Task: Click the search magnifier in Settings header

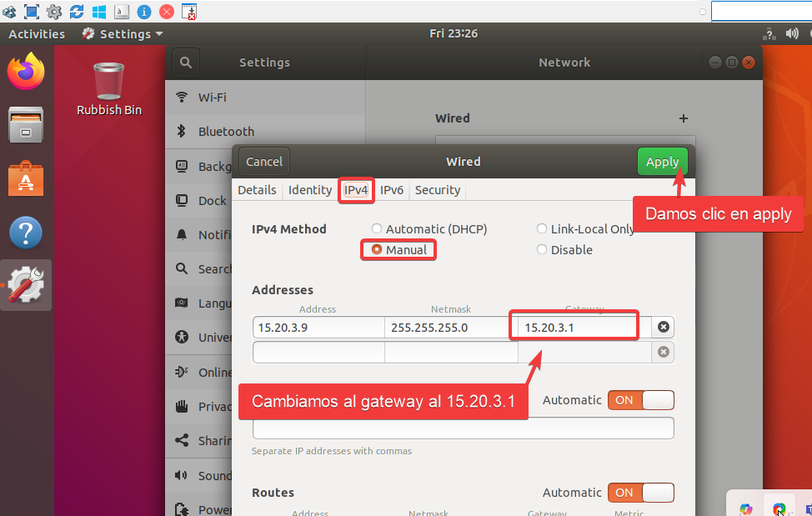Action: pyautogui.click(x=185, y=62)
